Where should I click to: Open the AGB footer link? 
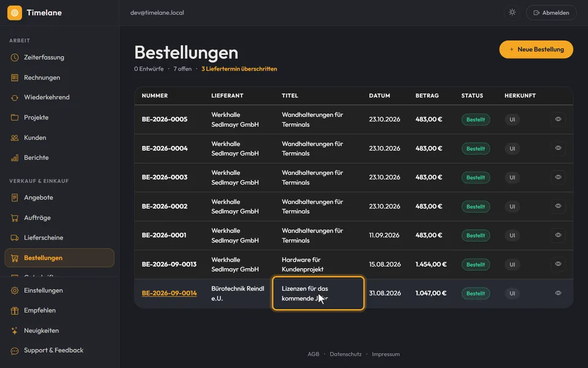pos(313,354)
